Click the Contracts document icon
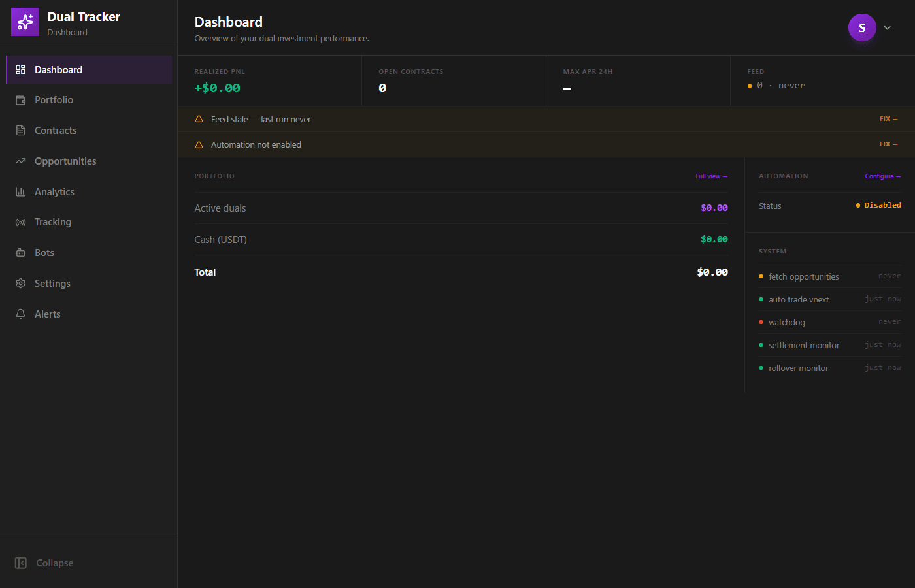Screen dimensions: 915x588 [x=20, y=131]
